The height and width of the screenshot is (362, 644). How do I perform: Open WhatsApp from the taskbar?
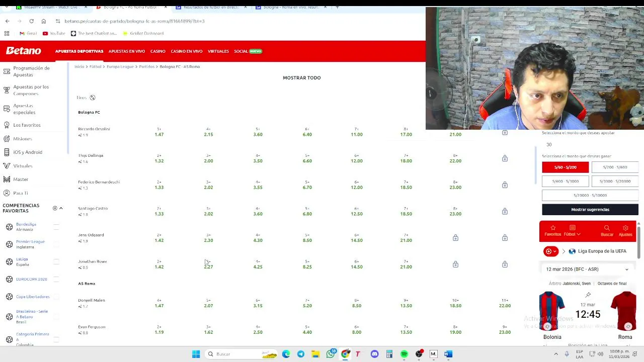click(331, 354)
